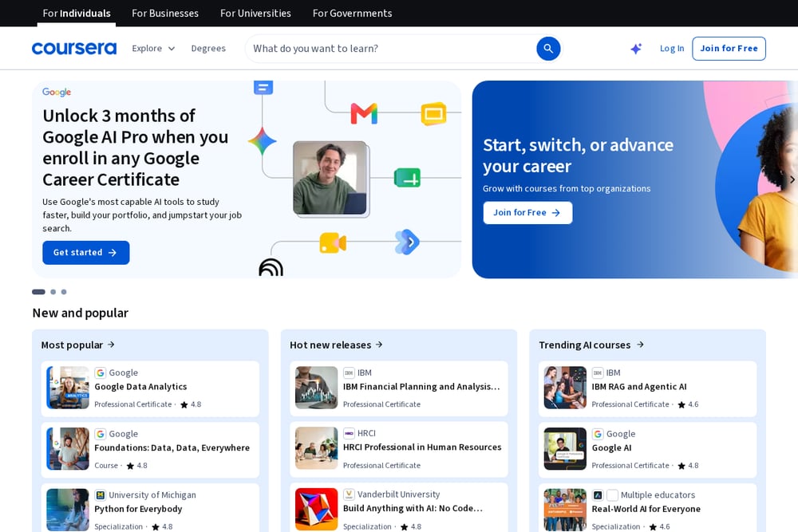This screenshot has width=798, height=532.
Task: Click the Google icon on the Foundations course
Action: 101,434
